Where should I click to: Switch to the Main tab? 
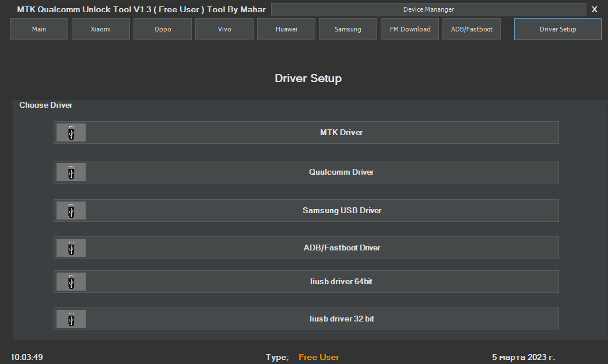pos(39,29)
